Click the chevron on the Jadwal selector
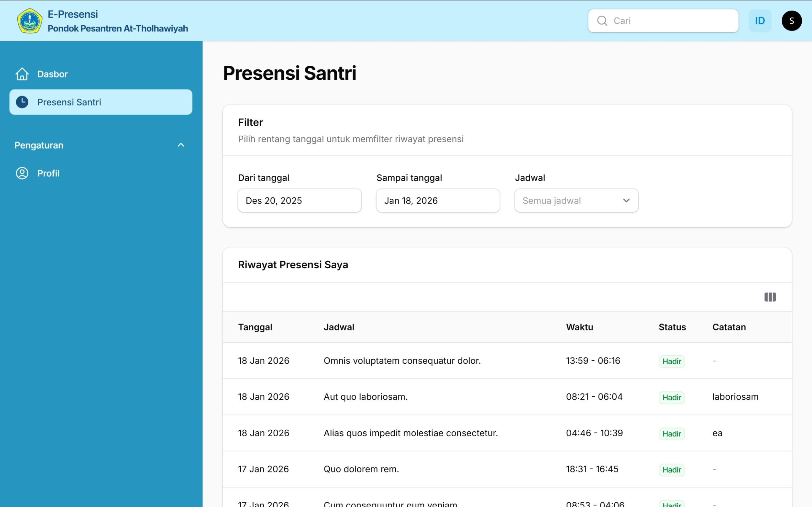This screenshot has height=507, width=812. tap(626, 200)
